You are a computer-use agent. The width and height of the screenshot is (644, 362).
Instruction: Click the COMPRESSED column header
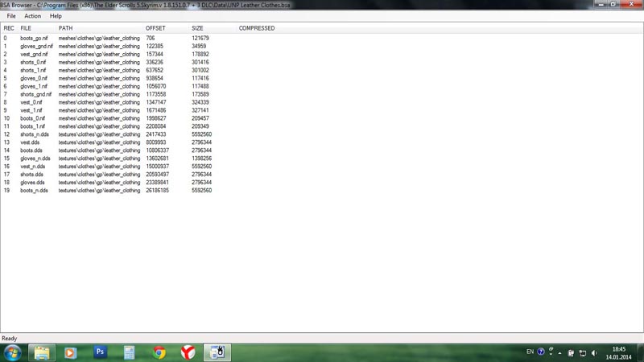click(x=257, y=28)
